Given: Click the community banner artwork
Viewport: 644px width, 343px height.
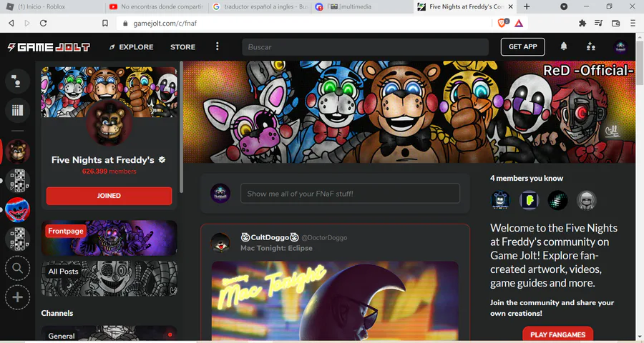Looking at the screenshot, I should [x=409, y=112].
